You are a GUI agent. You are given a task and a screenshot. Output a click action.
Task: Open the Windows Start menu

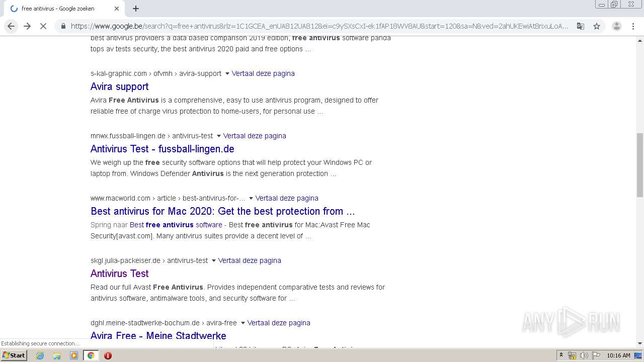point(14,355)
